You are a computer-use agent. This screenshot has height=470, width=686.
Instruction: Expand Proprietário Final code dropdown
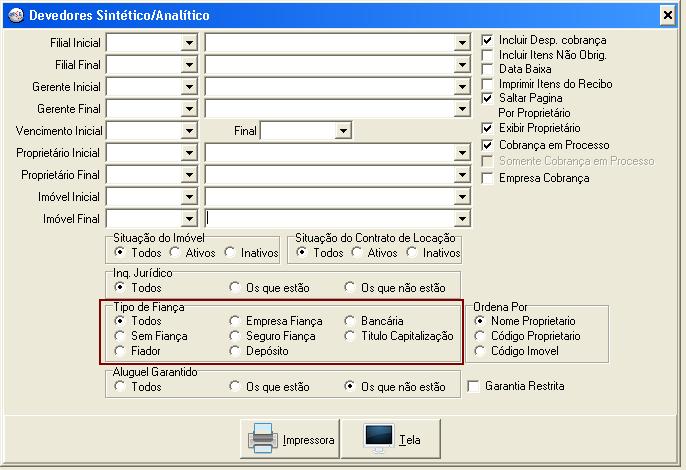click(189, 175)
